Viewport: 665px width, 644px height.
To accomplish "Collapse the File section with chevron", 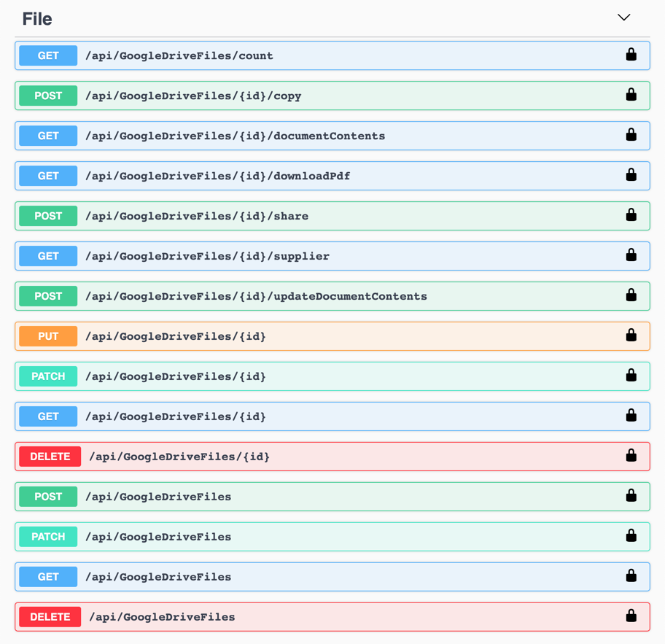I will tap(623, 18).
